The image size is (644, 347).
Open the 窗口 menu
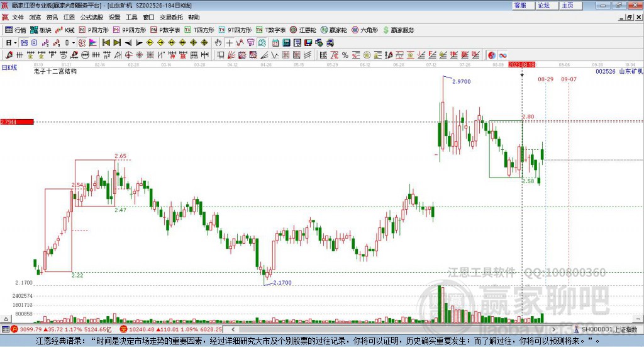[148, 17]
